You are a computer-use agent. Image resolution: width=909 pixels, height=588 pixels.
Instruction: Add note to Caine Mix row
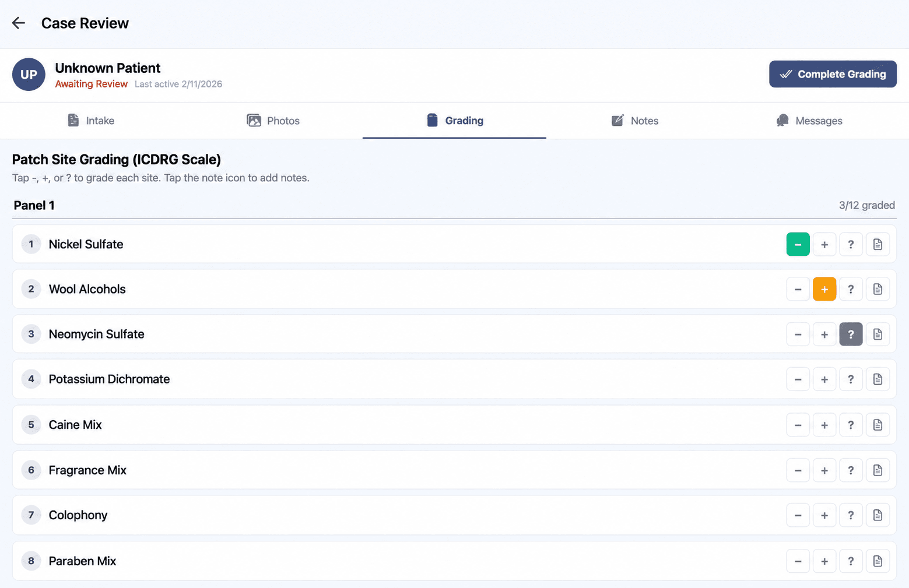click(x=878, y=425)
